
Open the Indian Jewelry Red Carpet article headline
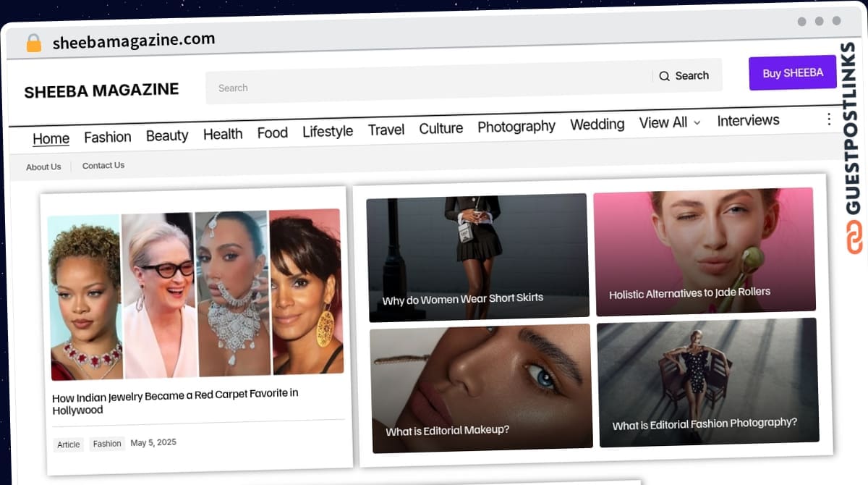point(175,402)
